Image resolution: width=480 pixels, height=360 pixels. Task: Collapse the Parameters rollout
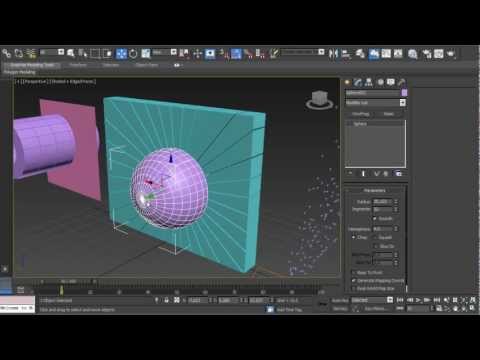[x=375, y=190]
